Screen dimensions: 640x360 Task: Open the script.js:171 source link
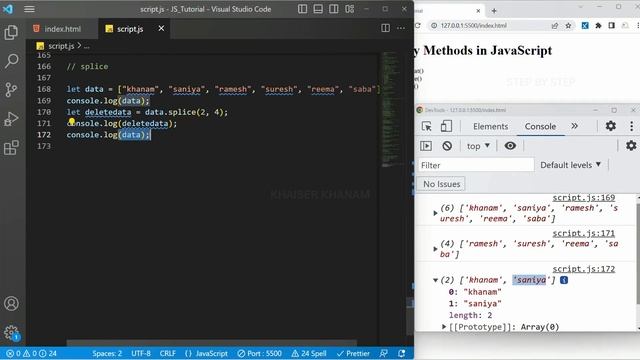click(x=584, y=233)
